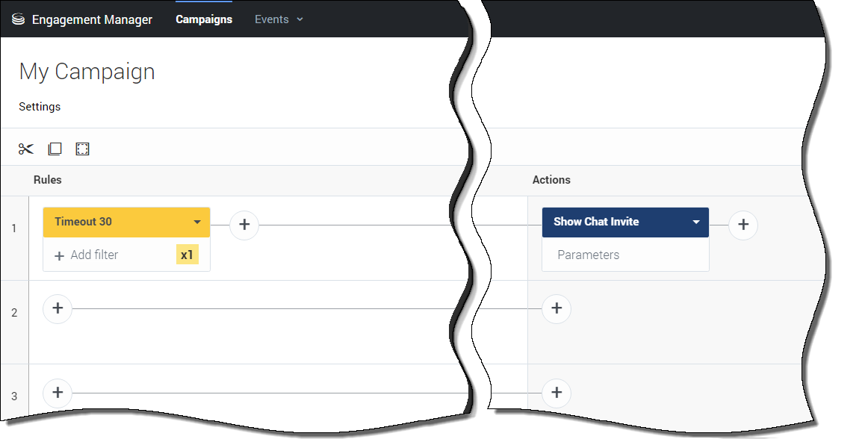
Task: Add an action after Show Chat Invite
Action: (743, 225)
